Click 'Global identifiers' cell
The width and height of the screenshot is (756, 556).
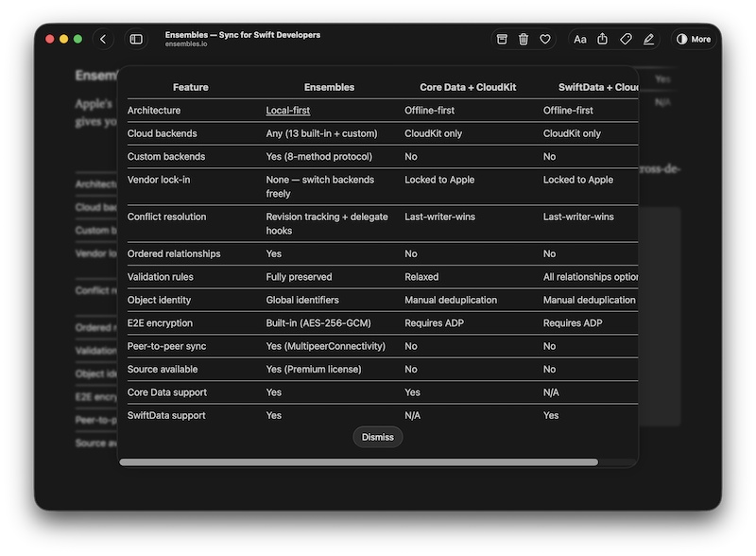click(x=302, y=300)
